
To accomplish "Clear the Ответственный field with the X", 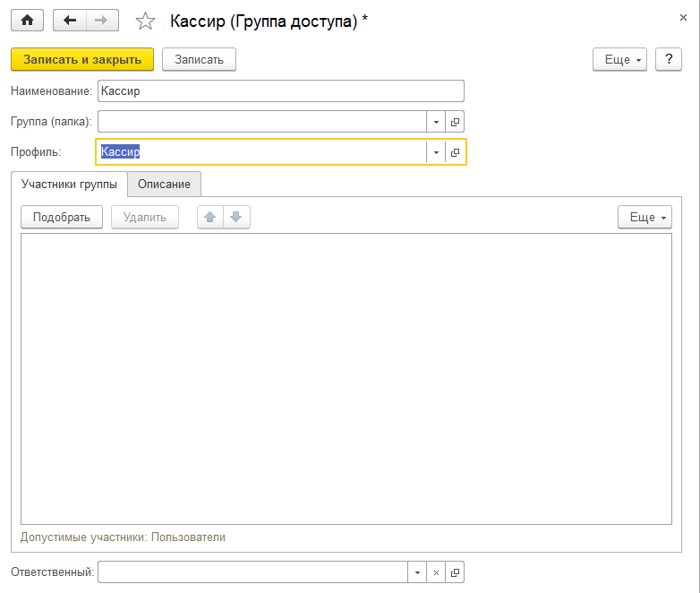I will click(436, 572).
